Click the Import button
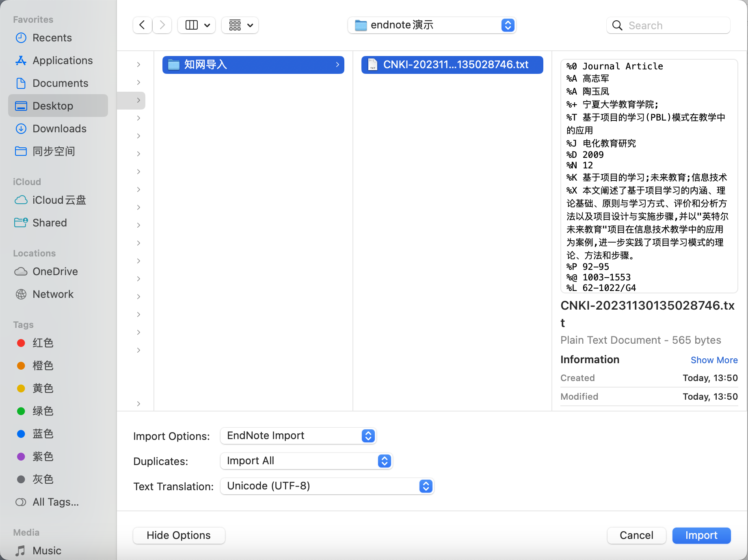This screenshot has height=560, width=748. (x=701, y=535)
